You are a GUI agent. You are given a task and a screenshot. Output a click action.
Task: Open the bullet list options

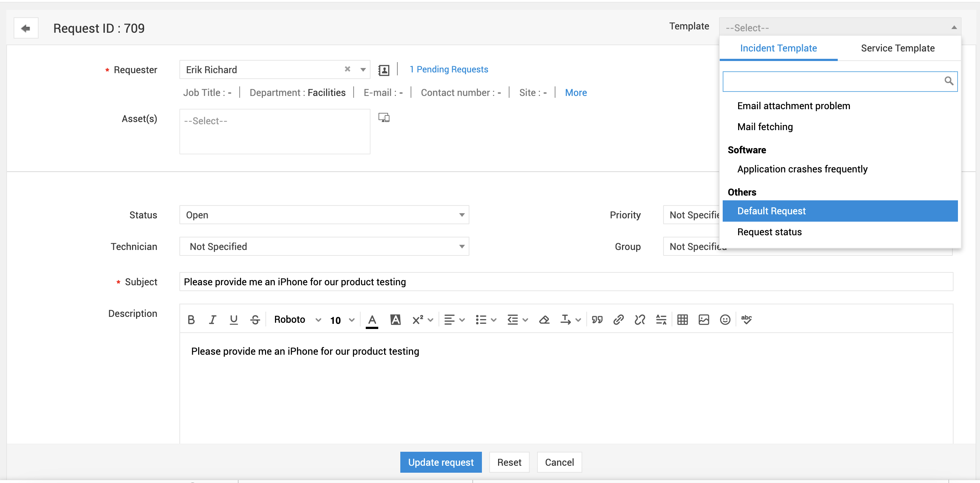[486, 319]
